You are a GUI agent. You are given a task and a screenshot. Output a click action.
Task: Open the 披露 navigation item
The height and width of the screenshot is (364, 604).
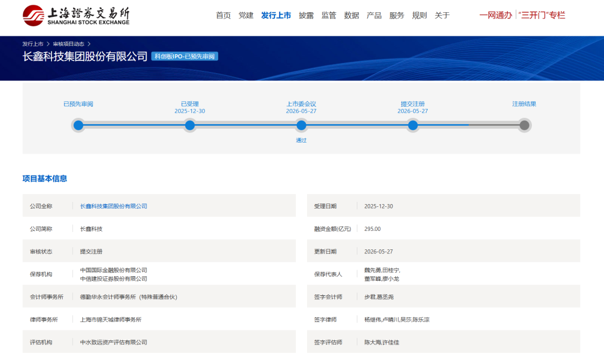306,16
